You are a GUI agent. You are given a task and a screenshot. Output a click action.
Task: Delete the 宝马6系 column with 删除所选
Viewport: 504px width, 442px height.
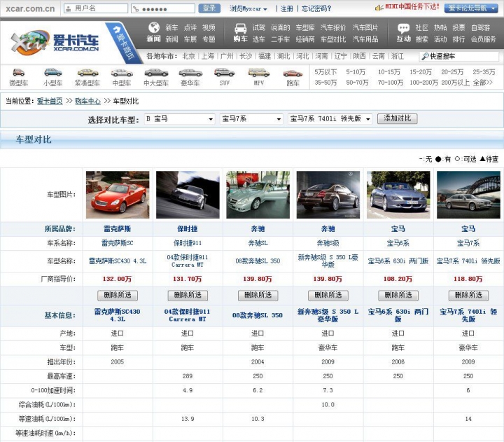click(x=398, y=296)
